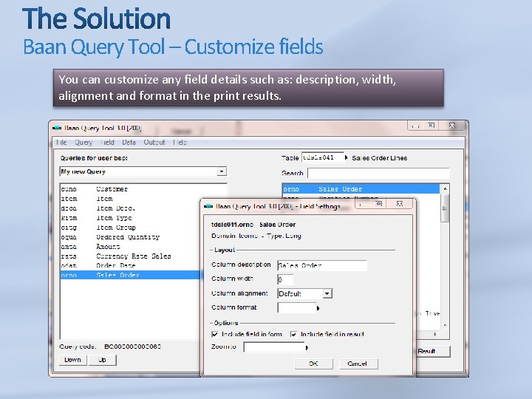Image resolution: width=532 pixels, height=399 pixels.
Task: Select oqua Ordered Quantity row
Action: click(130, 237)
